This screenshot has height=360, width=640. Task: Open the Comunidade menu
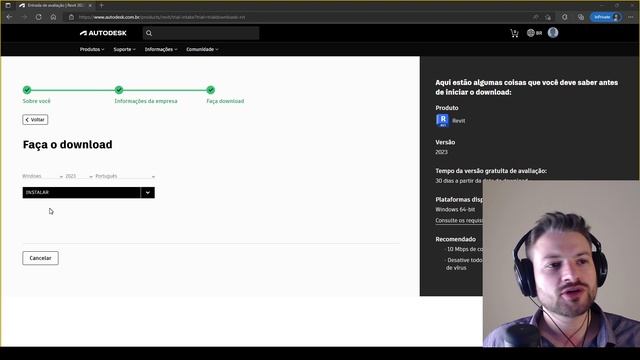pos(202,49)
